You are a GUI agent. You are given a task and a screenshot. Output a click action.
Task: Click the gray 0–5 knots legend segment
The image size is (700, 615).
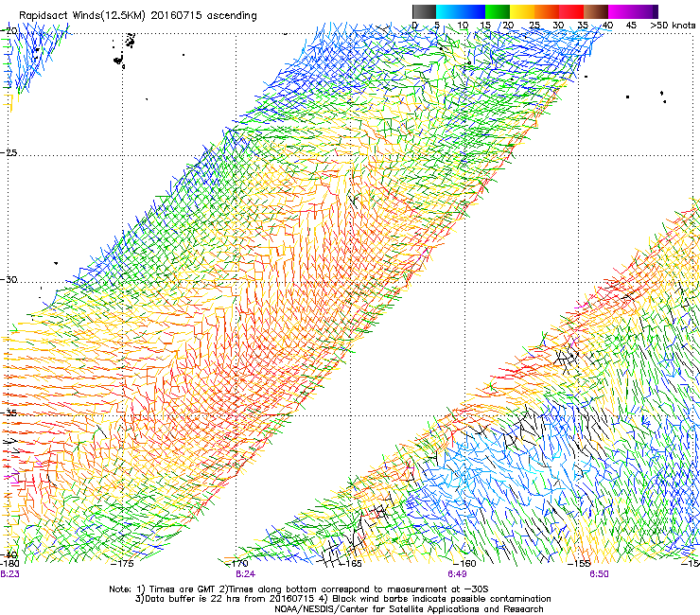[x=424, y=11]
